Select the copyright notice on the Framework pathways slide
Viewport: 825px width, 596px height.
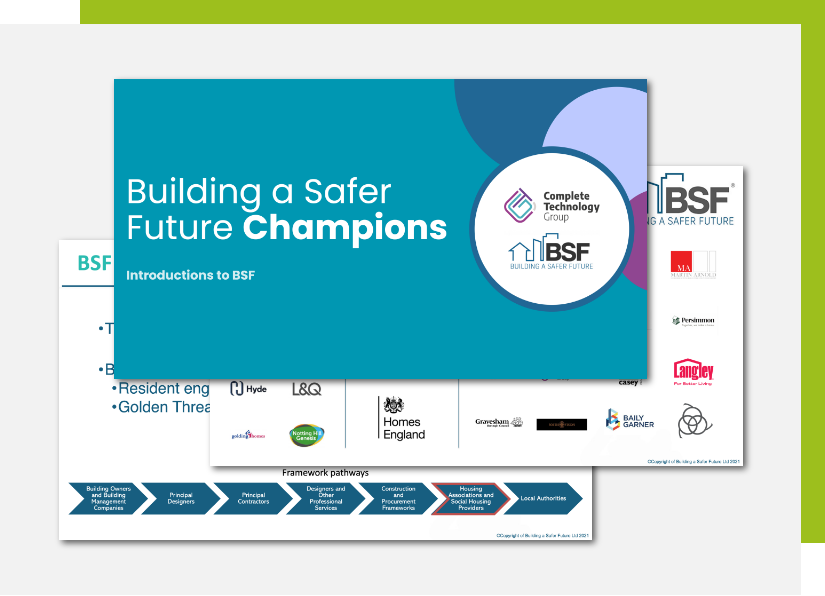tap(542, 536)
